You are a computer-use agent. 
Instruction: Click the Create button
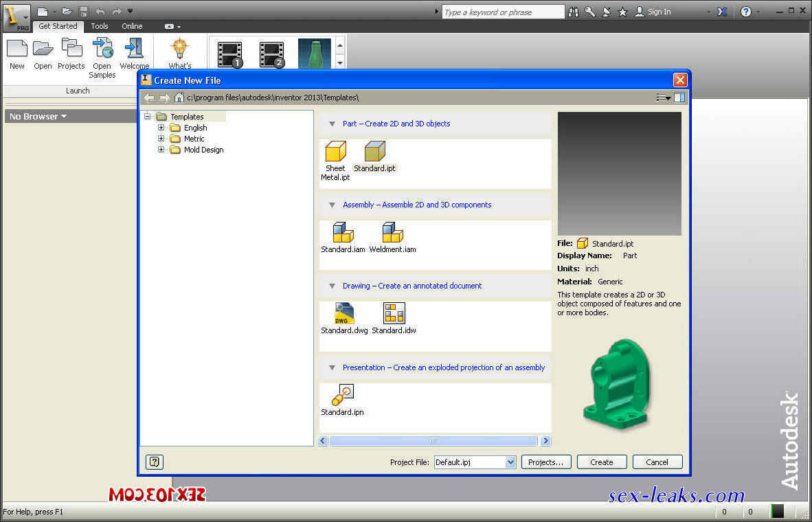tap(602, 462)
